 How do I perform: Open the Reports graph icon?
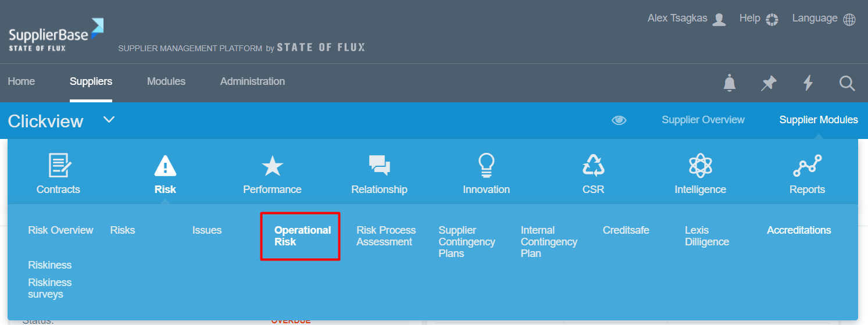click(807, 166)
